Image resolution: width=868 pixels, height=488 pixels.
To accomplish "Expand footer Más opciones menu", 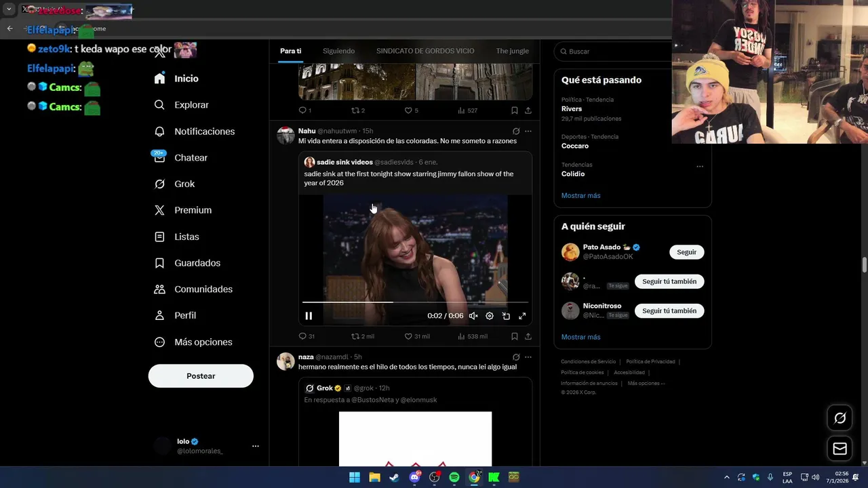I will [646, 384].
